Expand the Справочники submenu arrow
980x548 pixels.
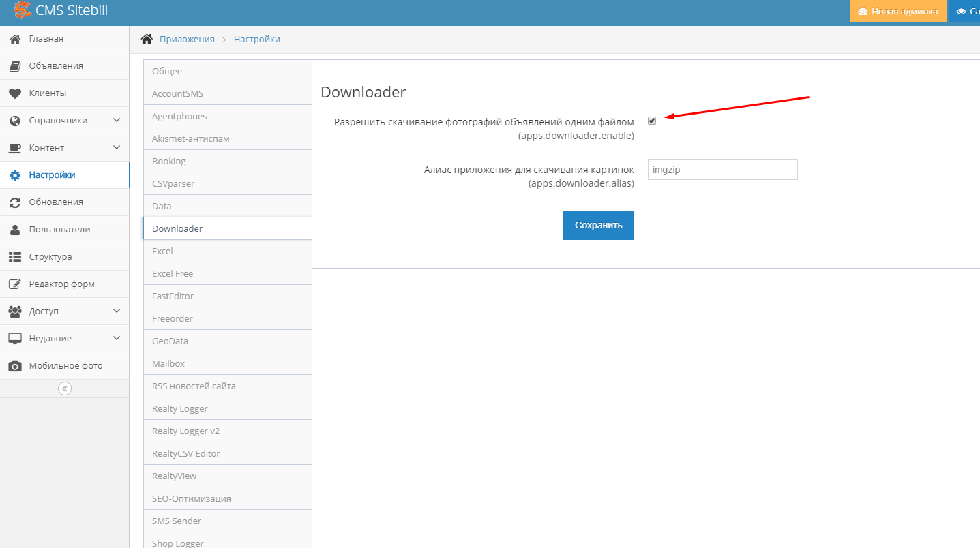click(117, 121)
